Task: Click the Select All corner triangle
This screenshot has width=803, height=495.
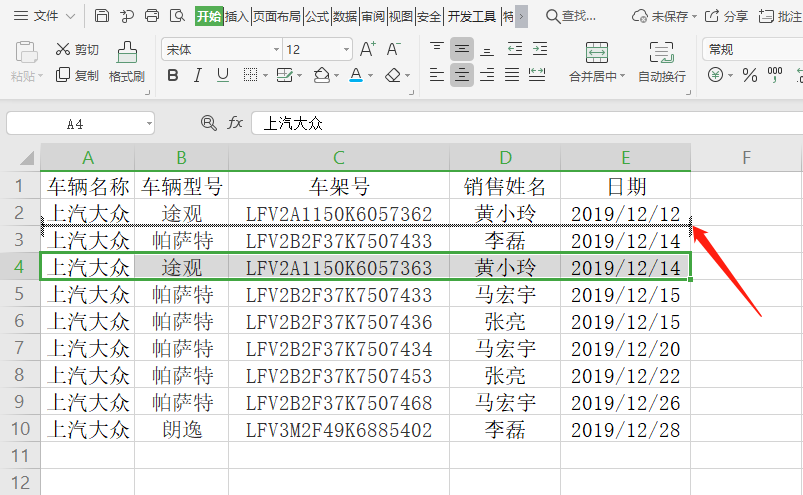Action: click(x=27, y=158)
